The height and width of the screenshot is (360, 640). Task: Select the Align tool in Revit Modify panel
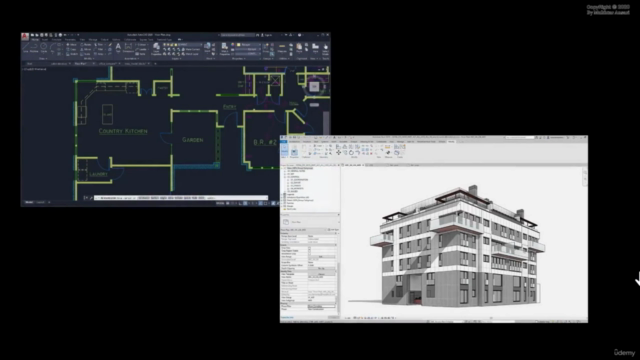pos(338,146)
